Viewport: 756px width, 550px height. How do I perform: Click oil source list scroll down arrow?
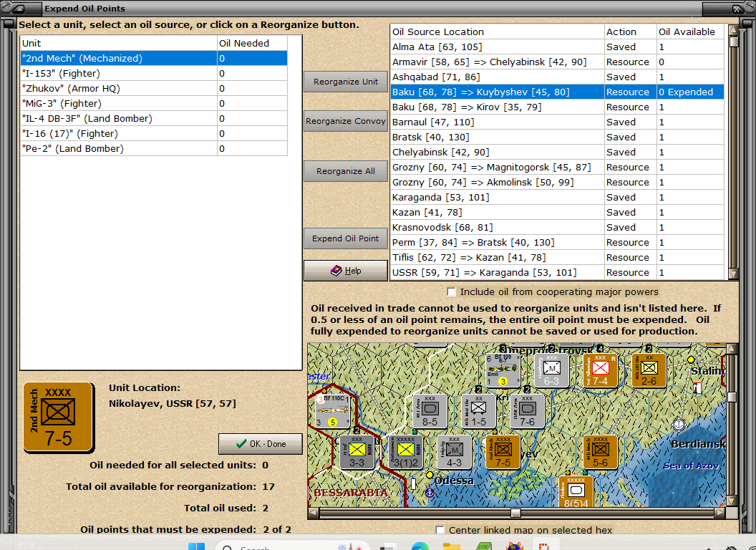(x=733, y=274)
